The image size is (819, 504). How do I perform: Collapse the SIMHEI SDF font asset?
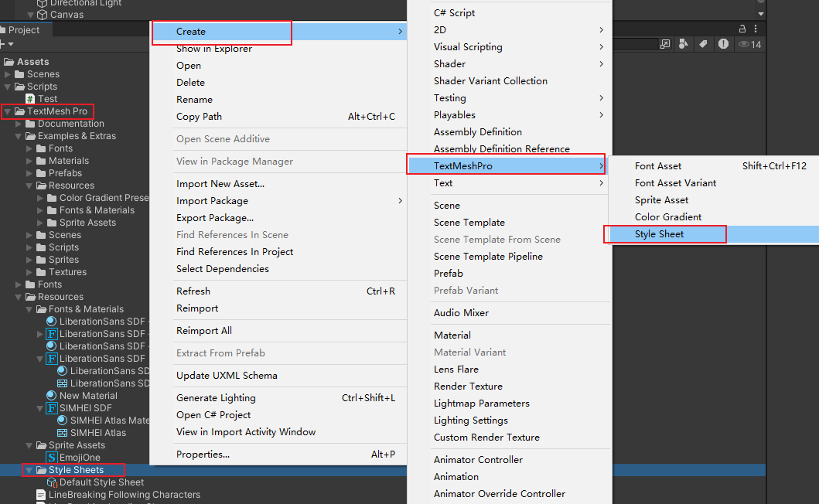(39, 408)
